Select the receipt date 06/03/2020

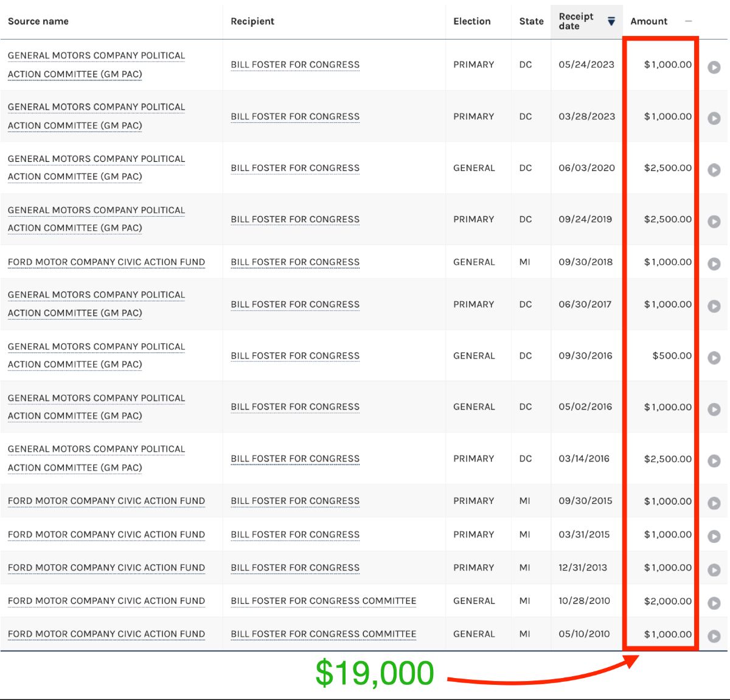586,168
